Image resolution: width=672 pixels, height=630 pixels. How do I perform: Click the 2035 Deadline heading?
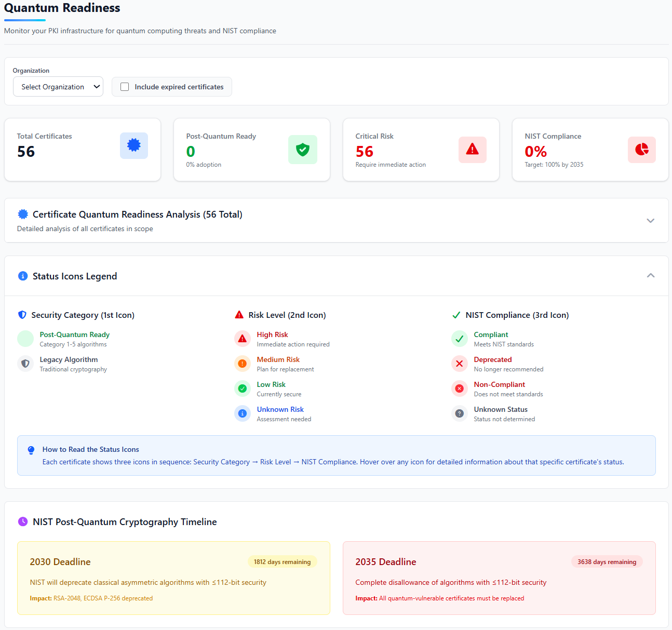pyautogui.click(x=386, y=562)
